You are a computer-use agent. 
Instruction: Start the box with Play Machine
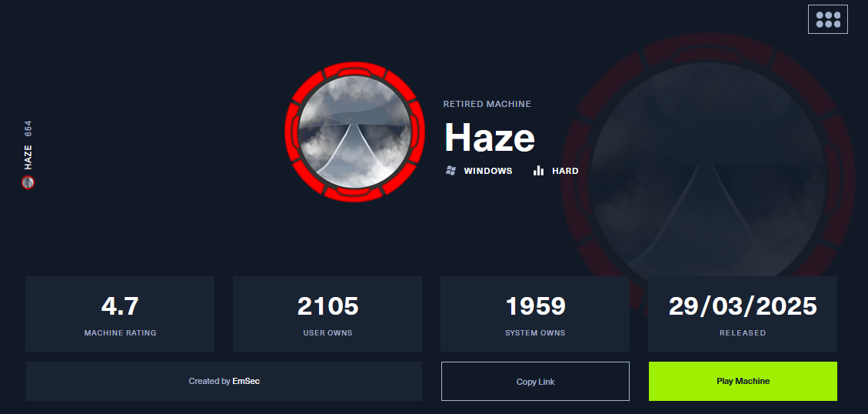(x=743, y=382)
